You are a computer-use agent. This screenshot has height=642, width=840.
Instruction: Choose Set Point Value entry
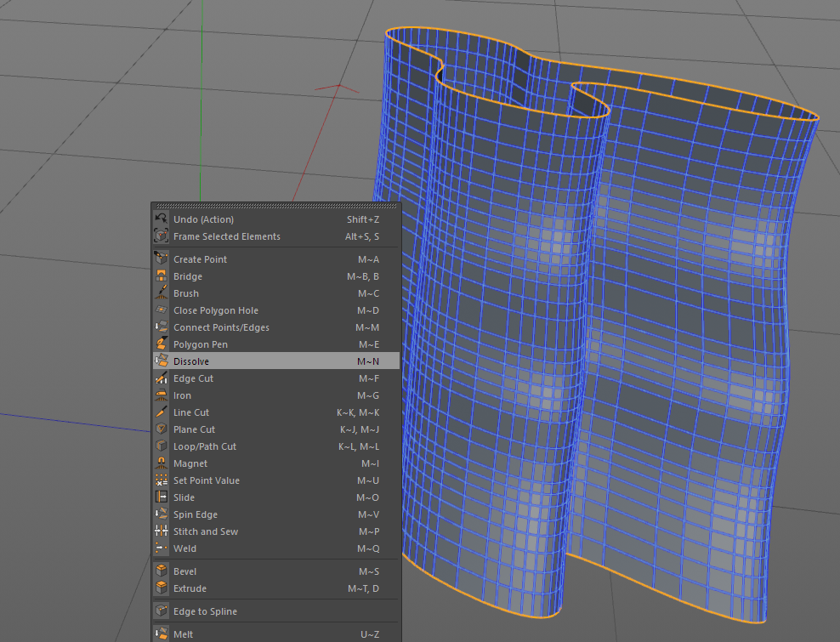[x=276, y=480]
